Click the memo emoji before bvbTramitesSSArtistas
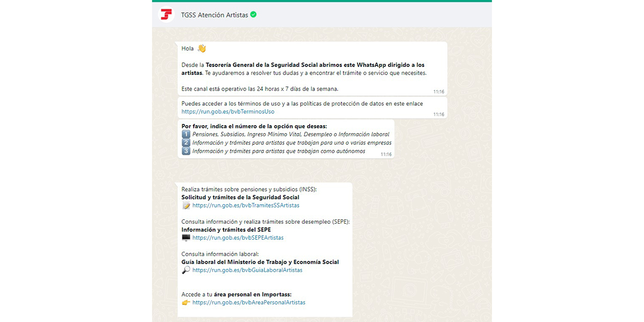Viewport: 644px width, 322px height. (x=186, y=206)
